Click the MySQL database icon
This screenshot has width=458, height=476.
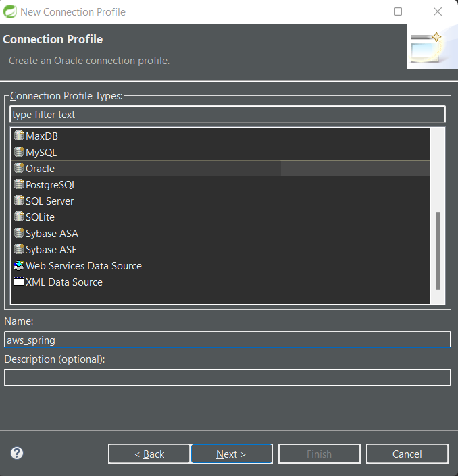[x=19, y=152]
